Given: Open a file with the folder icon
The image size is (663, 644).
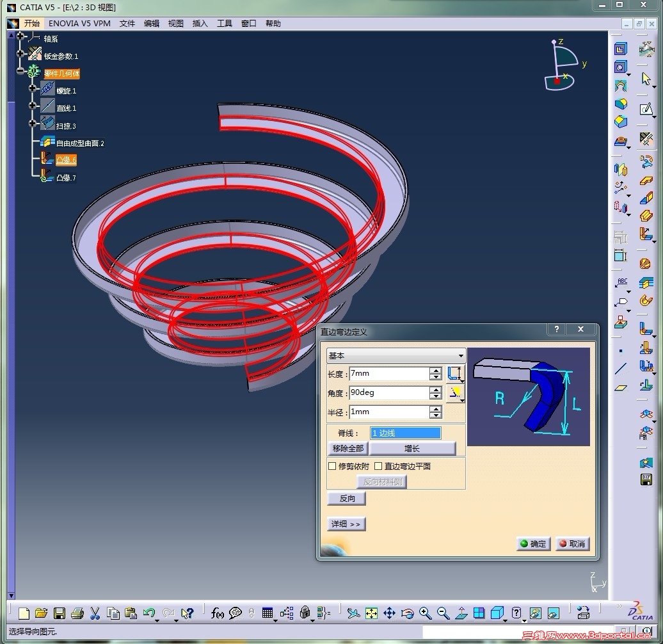Looking at the screenshot, I should click(x=41, y=613).
